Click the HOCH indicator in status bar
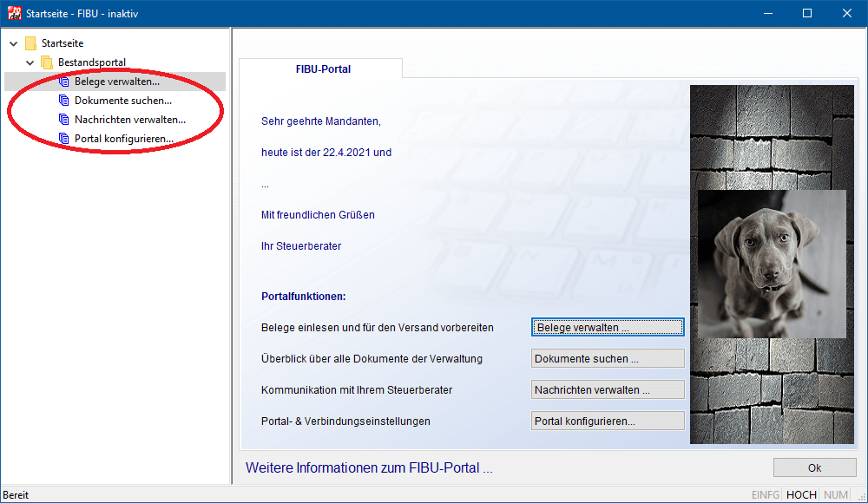 tap(801, 495)
